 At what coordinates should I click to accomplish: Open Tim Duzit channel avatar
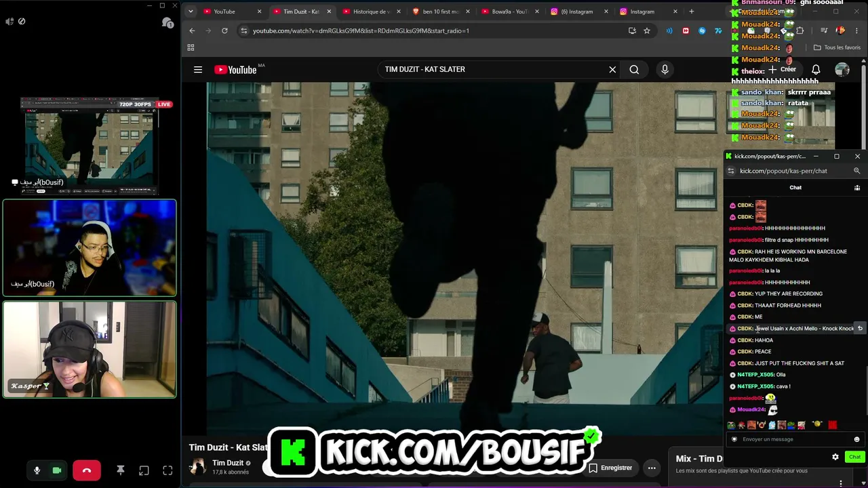coord(197,467)
